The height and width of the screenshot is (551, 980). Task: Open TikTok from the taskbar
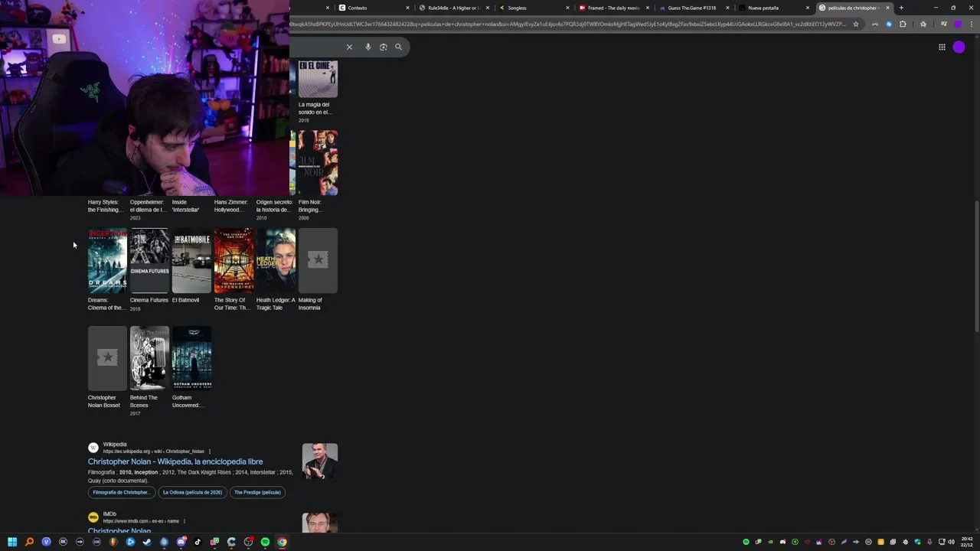click(x=198, y=542)
